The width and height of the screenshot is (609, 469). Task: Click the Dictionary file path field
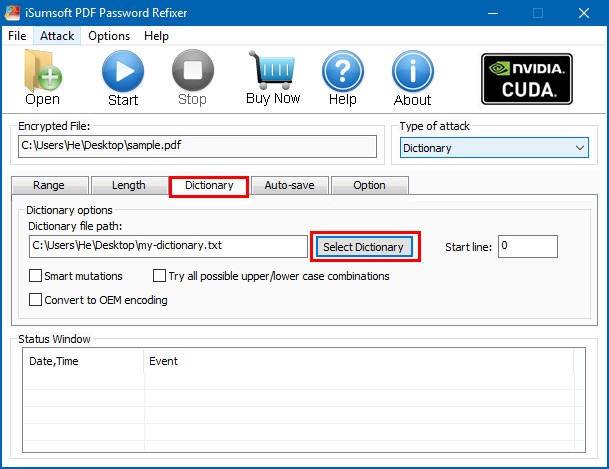point(168,246)
